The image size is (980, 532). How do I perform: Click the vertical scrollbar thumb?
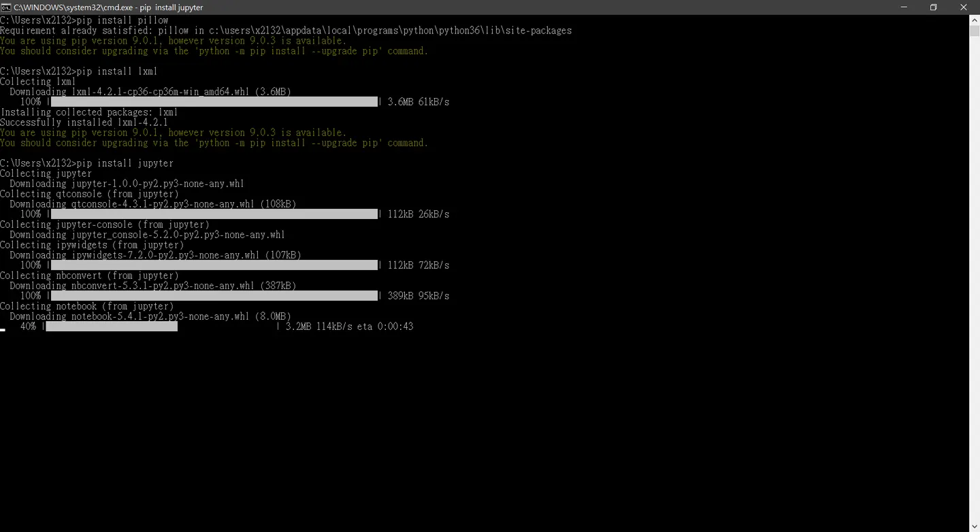975,31
